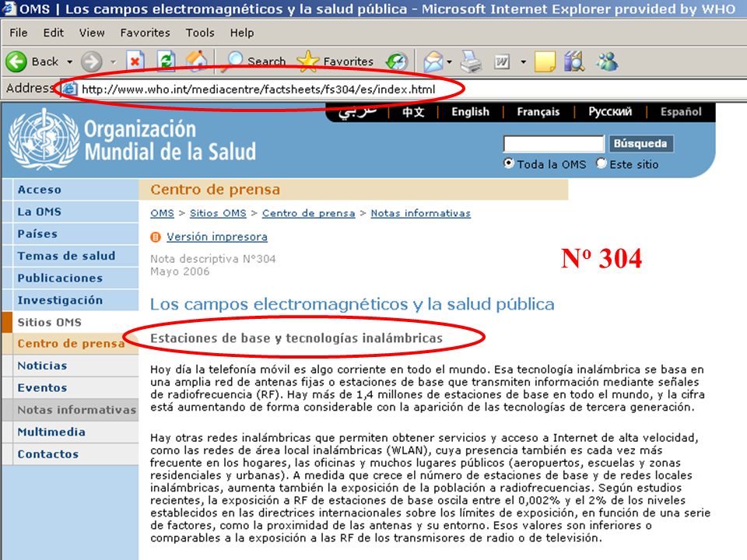Open 'Versión impresora' link
Image resolution: width=747 pixels, height=560 pixels.
pos(217,236)
